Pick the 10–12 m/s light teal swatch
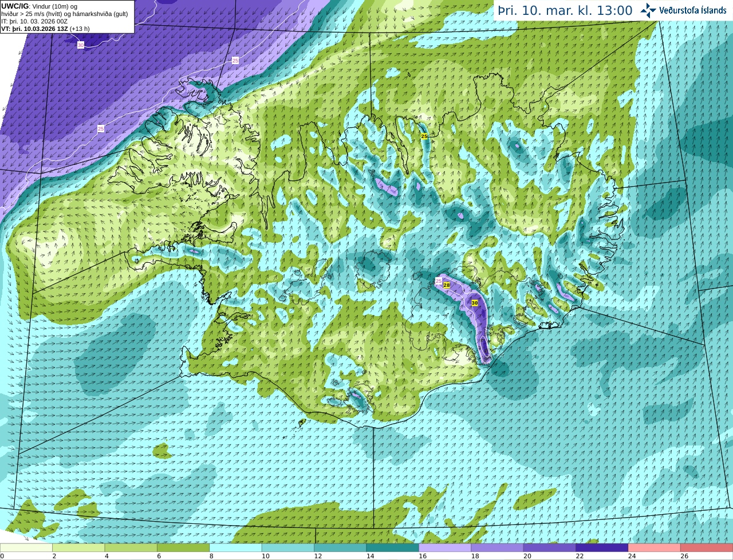 (x=288, y=548)
